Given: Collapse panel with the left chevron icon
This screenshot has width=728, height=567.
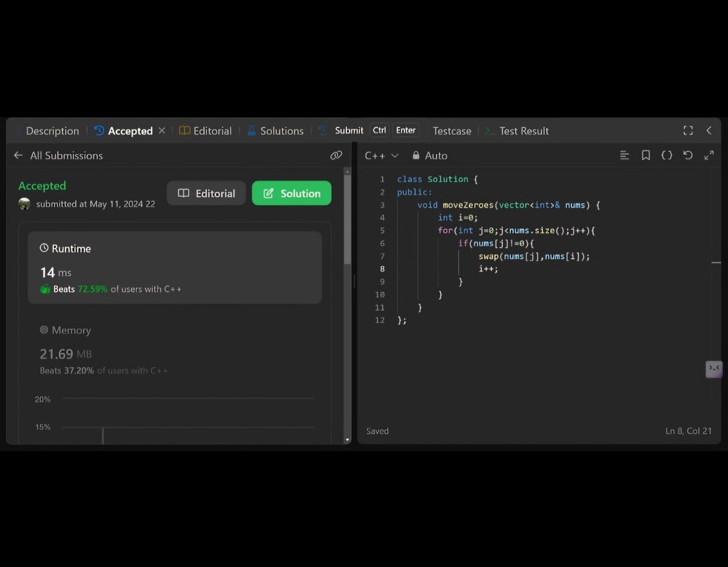Looking at the screenshot, I should tap(709, 131).
